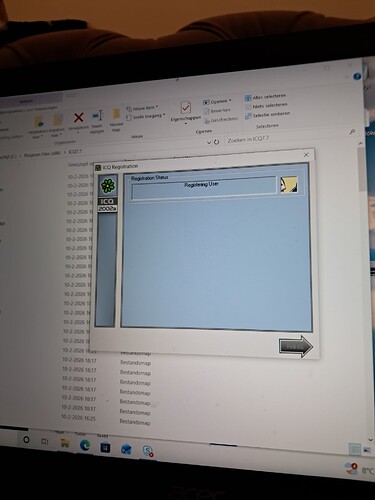Click the refresh button beside address bar
The width and height of the screenshot is (375, 500).
point(216,142)
